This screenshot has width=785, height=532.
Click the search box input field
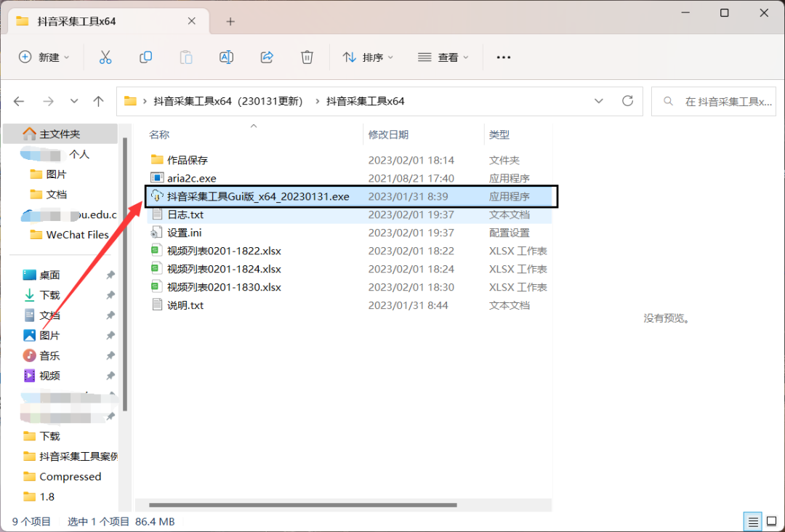(x=714, y=102)
